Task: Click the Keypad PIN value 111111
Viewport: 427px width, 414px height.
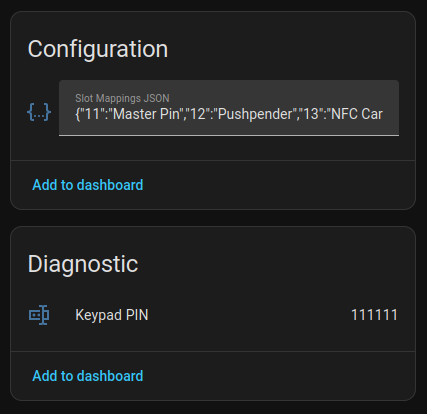Action: 374,315
